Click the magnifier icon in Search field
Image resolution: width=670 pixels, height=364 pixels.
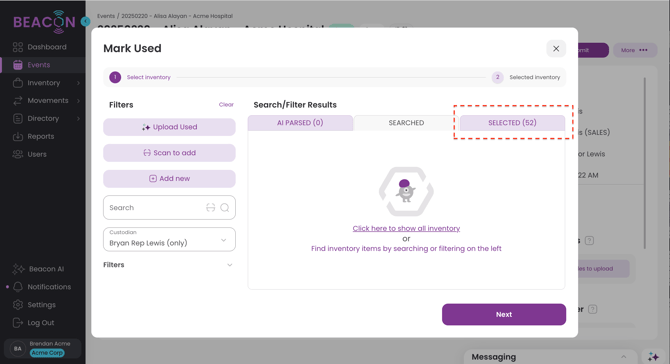click(225, 208)
